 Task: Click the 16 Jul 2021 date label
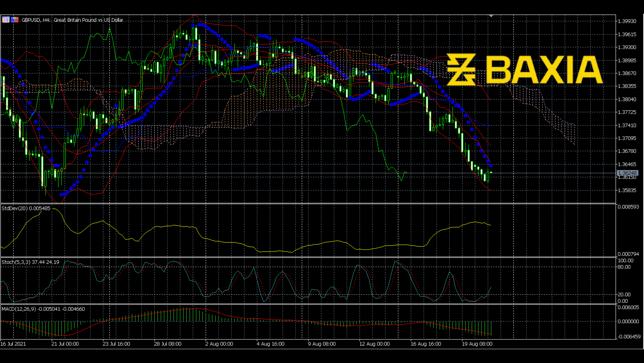click(x=13, y=344)
